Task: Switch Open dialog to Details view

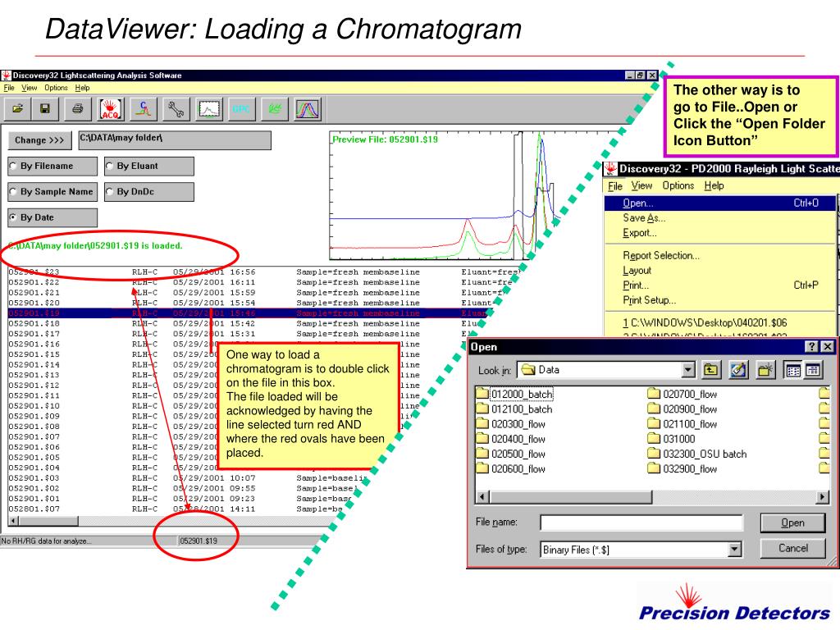Action: click(813, 370)
